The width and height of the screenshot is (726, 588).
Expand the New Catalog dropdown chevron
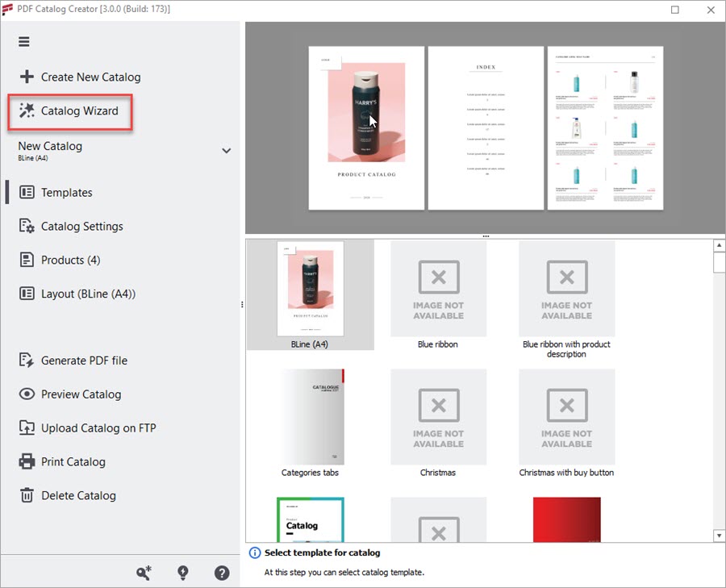(x=227, y=151)
